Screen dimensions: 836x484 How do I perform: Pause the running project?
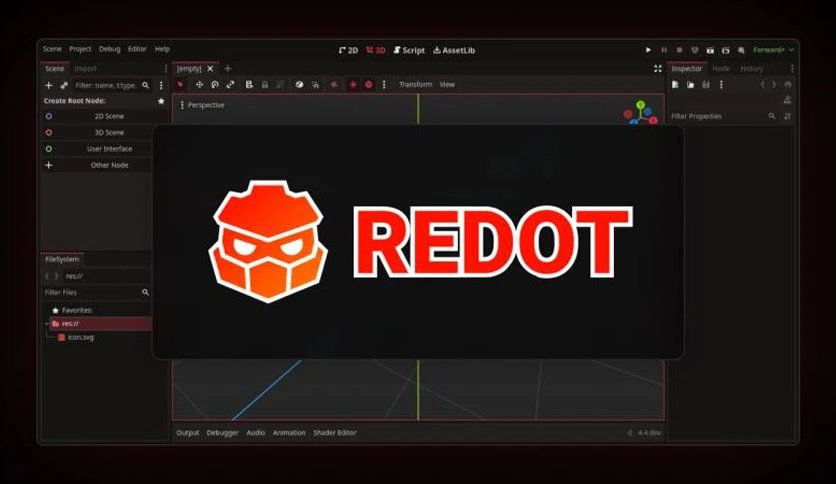(664, 50)
